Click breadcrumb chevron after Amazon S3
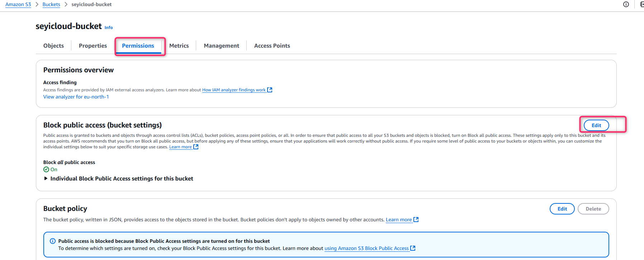This screenshot has width=644, height=260. [37, 4]
